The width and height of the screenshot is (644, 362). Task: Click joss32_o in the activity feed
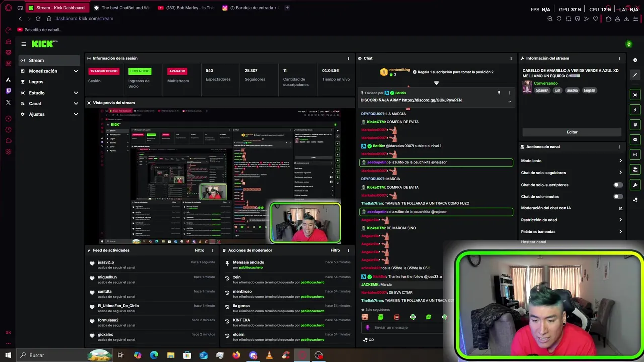(106, 262)
